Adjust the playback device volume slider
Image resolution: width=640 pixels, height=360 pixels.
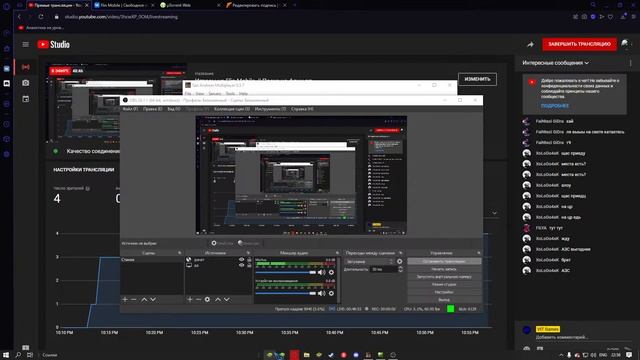286,293
